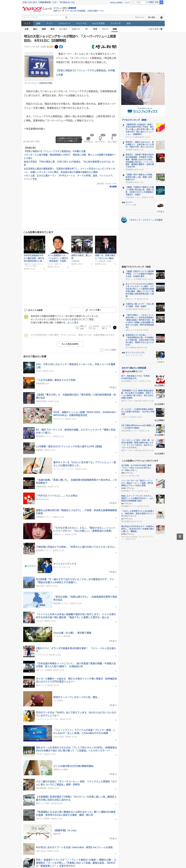186x868 pixels.
Task: Click the Yahoo! JAPAN News logo
Action: coord(37,9)
